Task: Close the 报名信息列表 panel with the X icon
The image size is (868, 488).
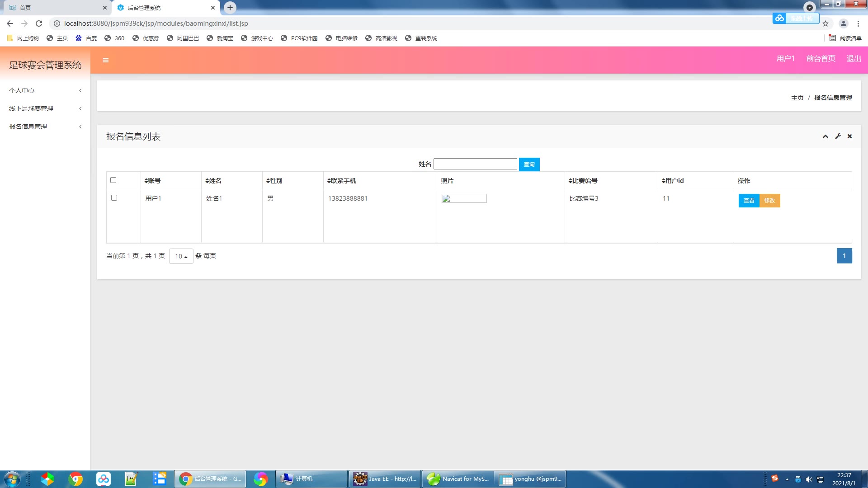Action: [x=849, y=136]
